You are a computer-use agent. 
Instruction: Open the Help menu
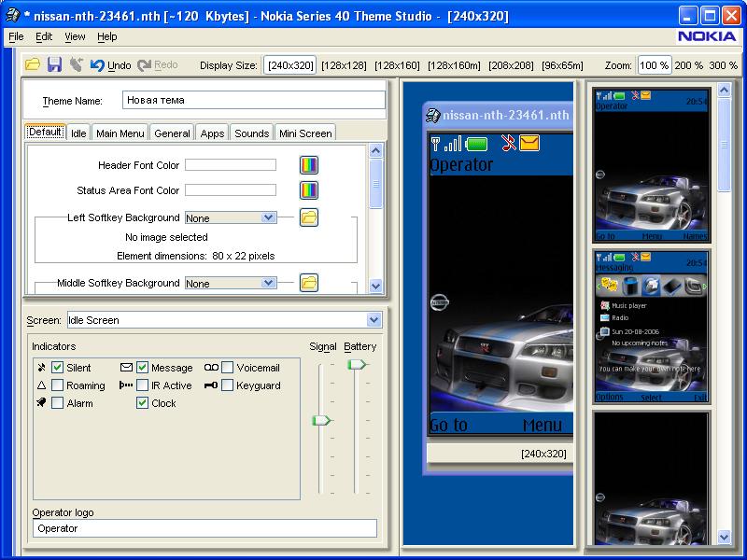click(x=107, y=36)
